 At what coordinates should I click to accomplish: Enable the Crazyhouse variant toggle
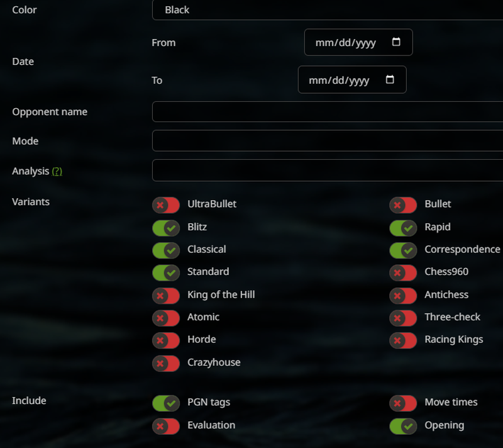click(x=166, y=363)
